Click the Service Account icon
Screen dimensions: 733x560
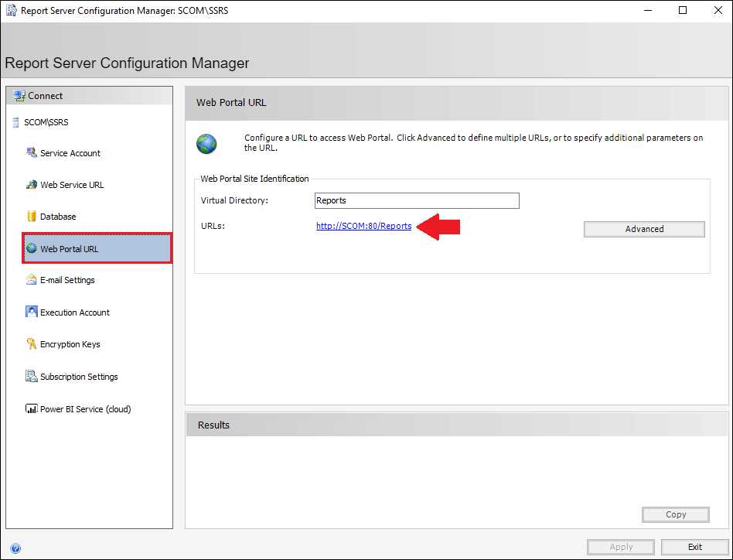point(32,153)
